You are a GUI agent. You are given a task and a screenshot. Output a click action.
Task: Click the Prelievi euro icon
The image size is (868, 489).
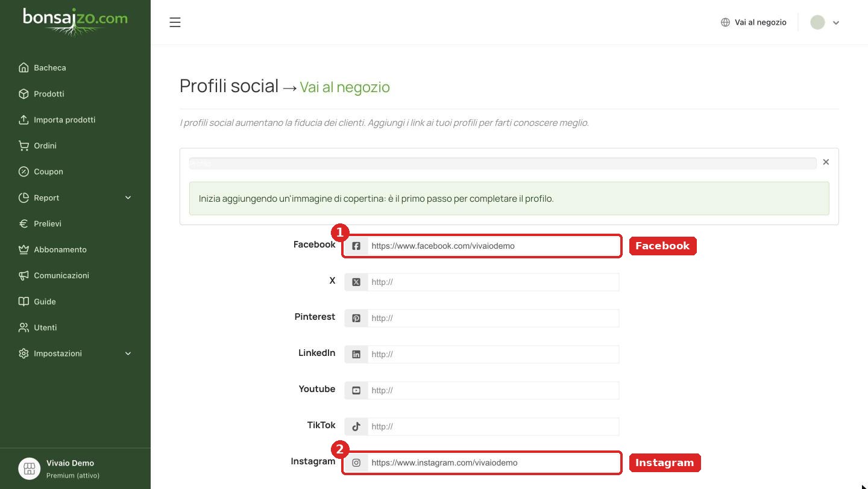coord(24,223)
